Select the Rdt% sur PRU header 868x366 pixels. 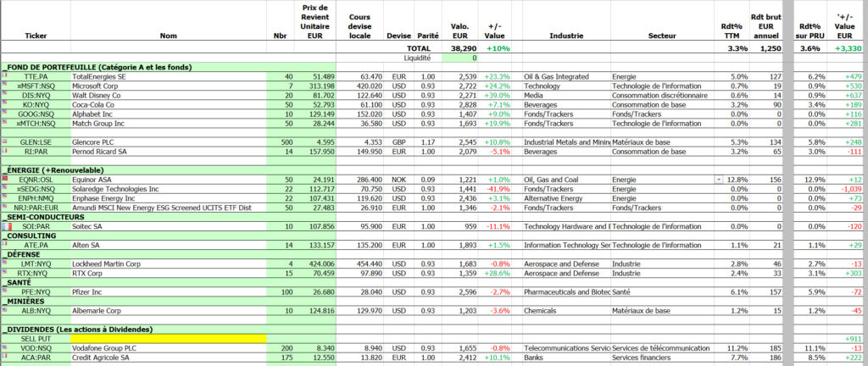(809, 31)
